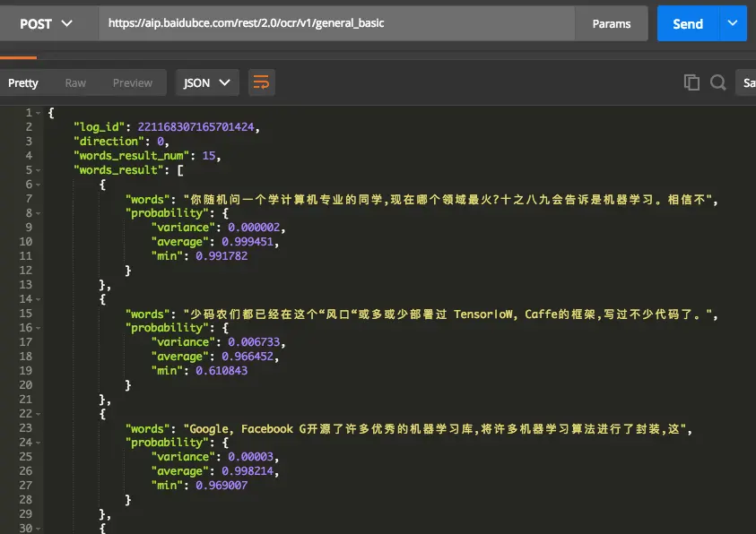Image resolution: width=756 pixels, height=534 pixels.
Task: Click the min value 0.610843
Action: point(222,370)
